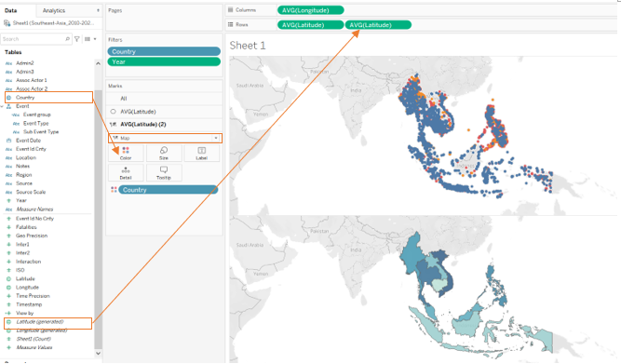Switch to the Data tab
The width and height of the screenshot is (621, 364).
[x=10, y=10]
